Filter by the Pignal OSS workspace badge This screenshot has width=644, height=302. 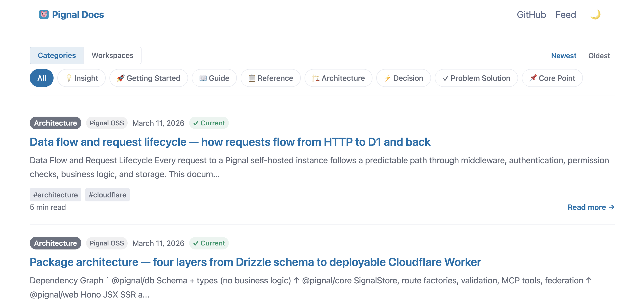[106, 122]
